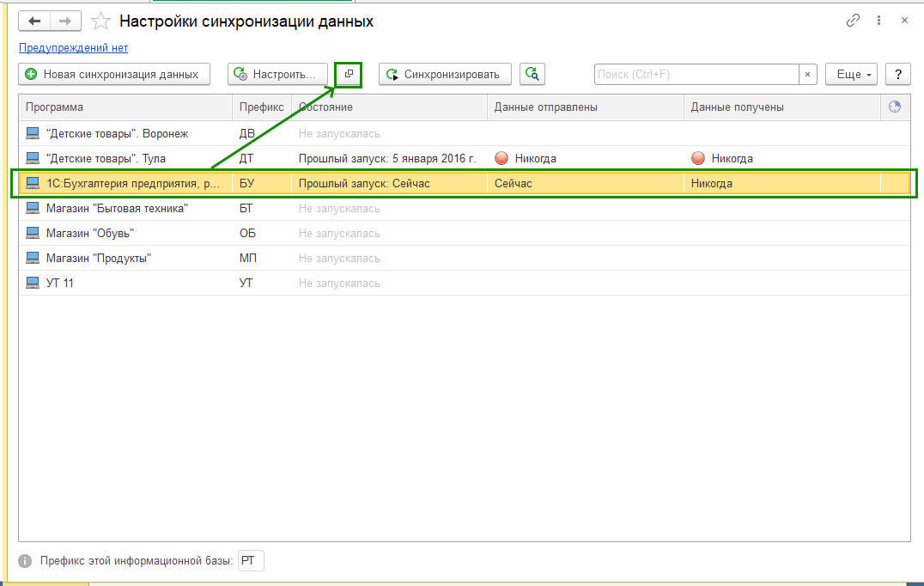Screen dimensions: 924x586
Task: Select row 'Магазин "Бытовая техника"'
Action: (x=465, y=208)
